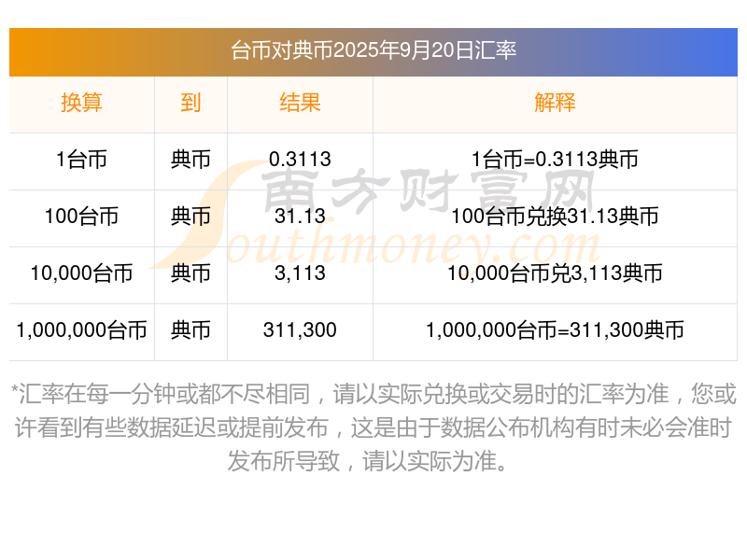
Task: Select the cell '1台币'
Action: 81,160
